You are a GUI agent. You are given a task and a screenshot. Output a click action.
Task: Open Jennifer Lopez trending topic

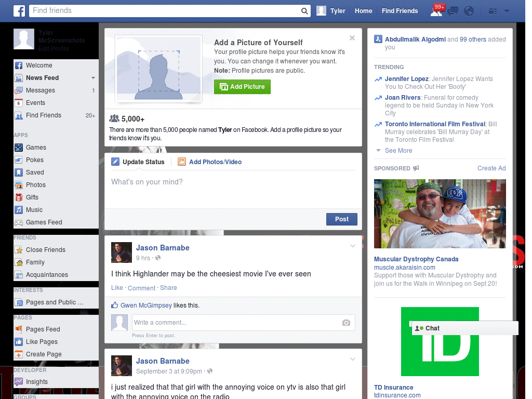tap(406, 79)
